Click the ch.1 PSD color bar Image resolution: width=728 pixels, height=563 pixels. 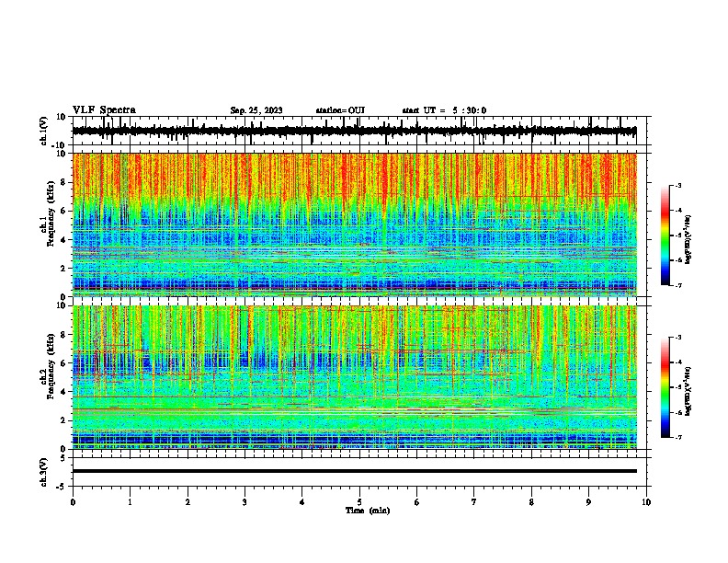(665, 236)
